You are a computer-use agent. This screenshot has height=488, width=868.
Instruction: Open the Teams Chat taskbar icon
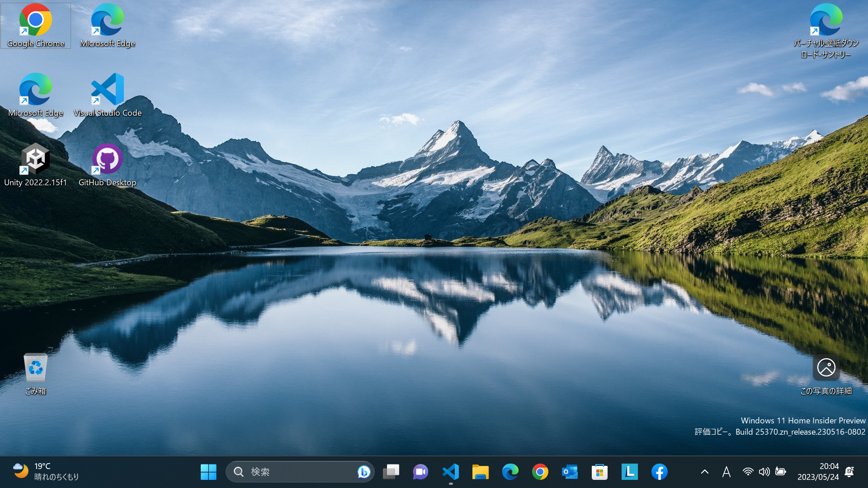click(420, 472)
